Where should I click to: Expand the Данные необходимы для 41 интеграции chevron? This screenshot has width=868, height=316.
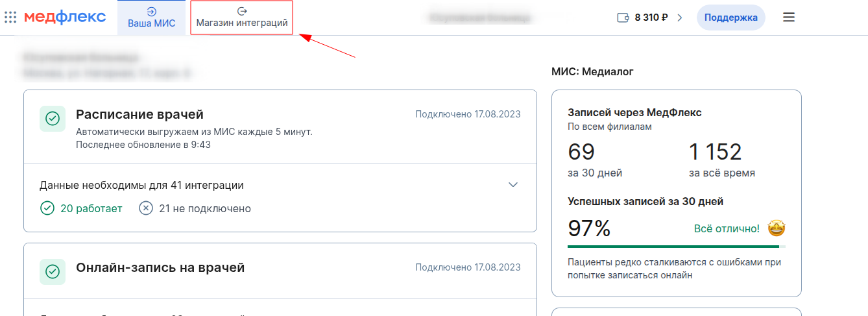(513, 185)
